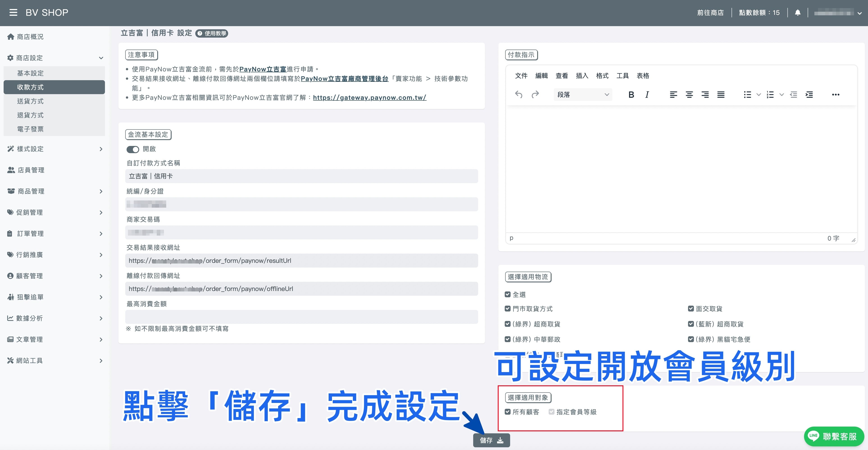Image resolution: width=868 pixels, height=450 pixels.
Task: Align text right in editor
Action: (x=705, y=95)
